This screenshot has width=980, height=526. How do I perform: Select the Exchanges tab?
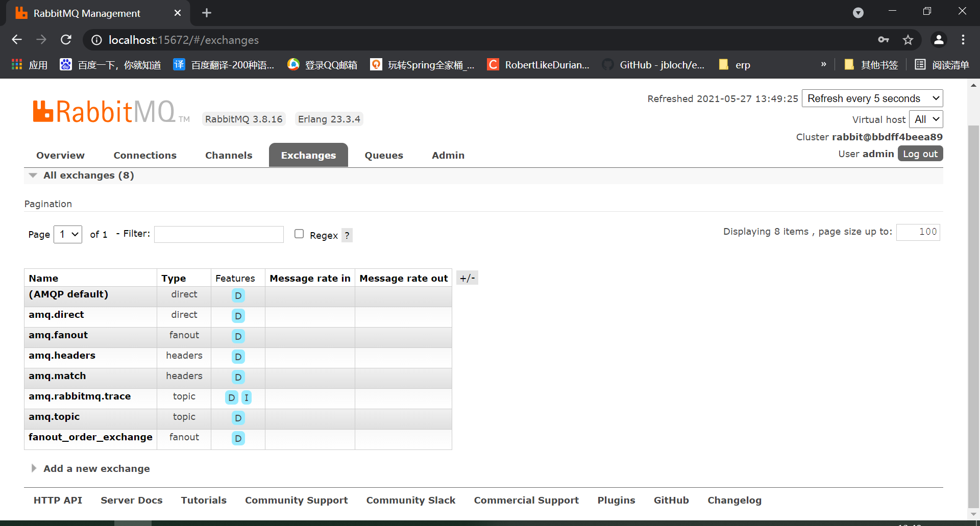(308, 155)
